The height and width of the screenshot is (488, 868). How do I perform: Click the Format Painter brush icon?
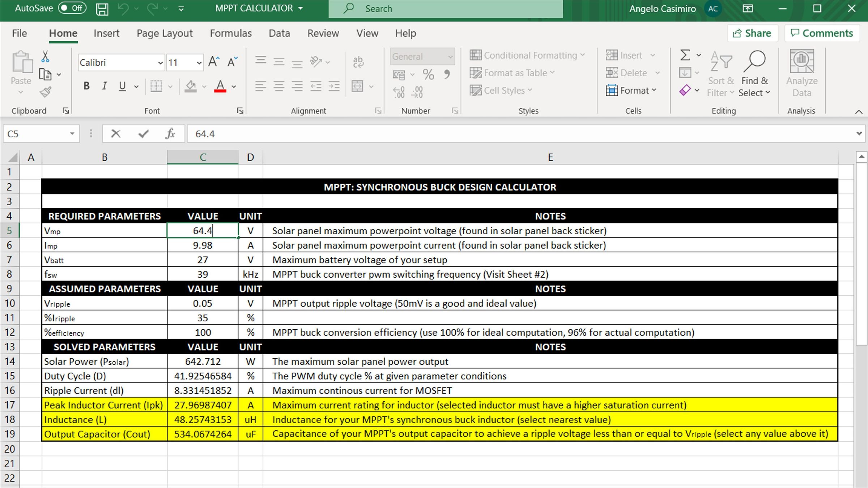pos(46,93)
